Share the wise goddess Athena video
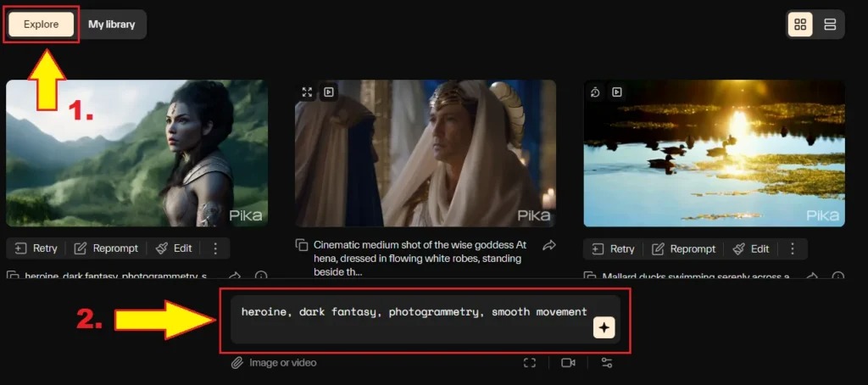 click(x=548, y=245)
